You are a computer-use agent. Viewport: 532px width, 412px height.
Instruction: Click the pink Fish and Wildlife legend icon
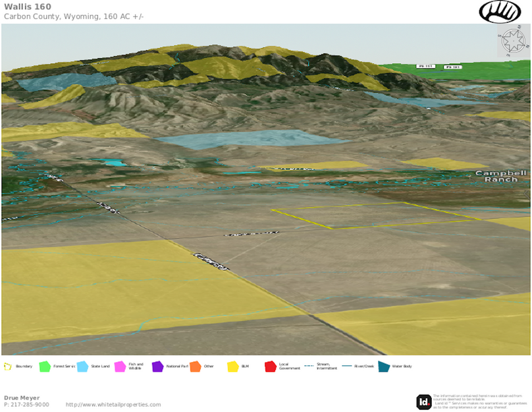(120, 366)
